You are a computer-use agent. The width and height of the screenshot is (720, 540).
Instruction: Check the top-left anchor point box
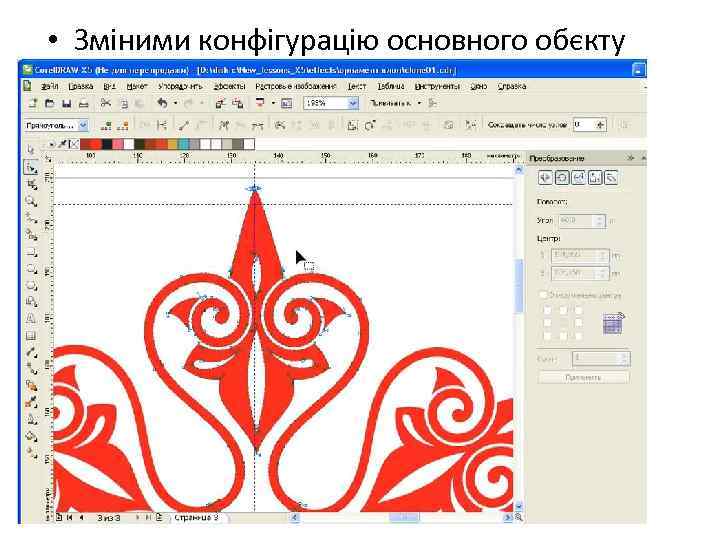(x=547, y=310)
